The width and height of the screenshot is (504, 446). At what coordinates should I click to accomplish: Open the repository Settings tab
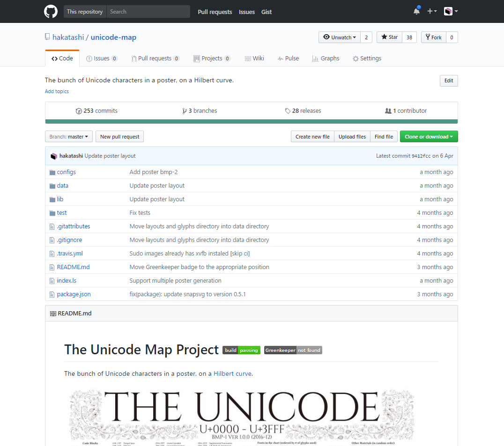(x=367, y=58)
